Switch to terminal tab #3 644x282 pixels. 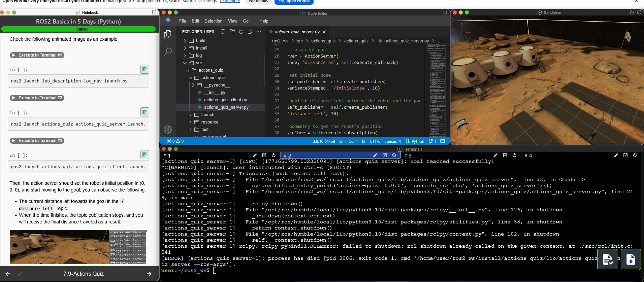point(408,155)
